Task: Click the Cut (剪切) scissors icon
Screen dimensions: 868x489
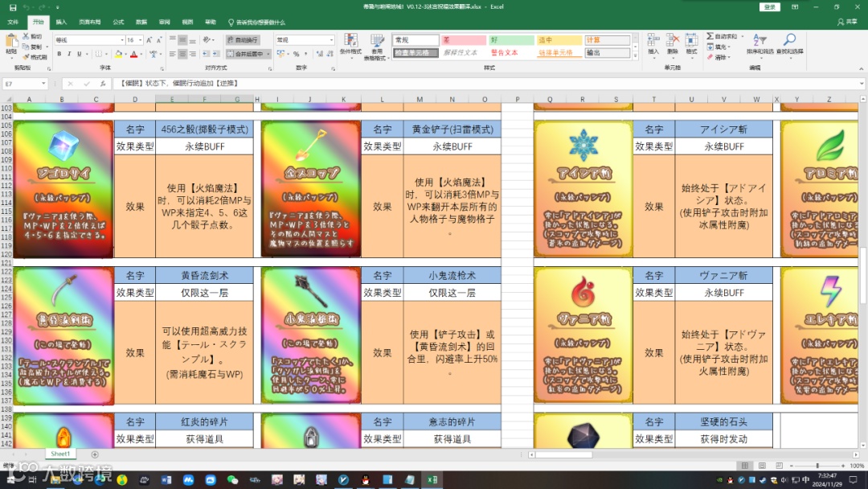Action: 26,36
